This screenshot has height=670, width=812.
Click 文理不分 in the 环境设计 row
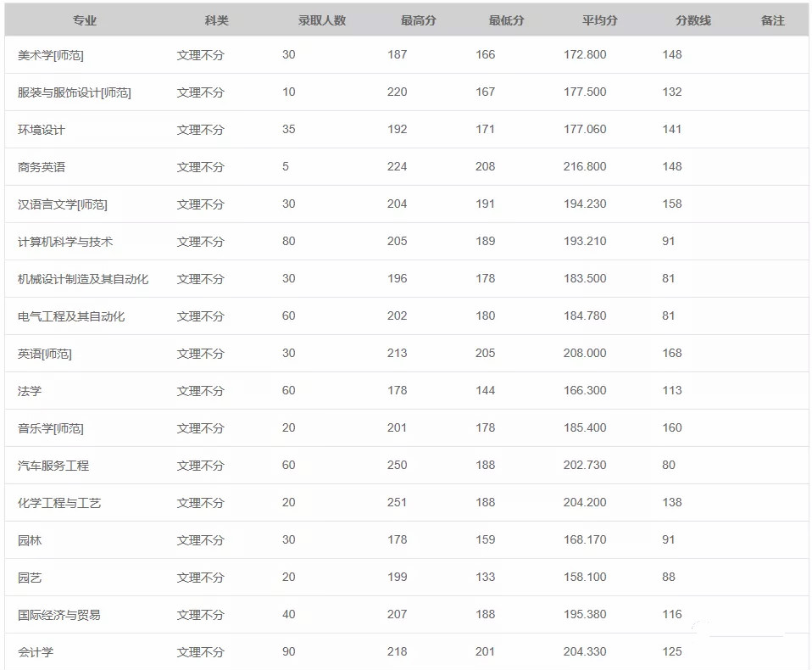click(x=200, y=130)
